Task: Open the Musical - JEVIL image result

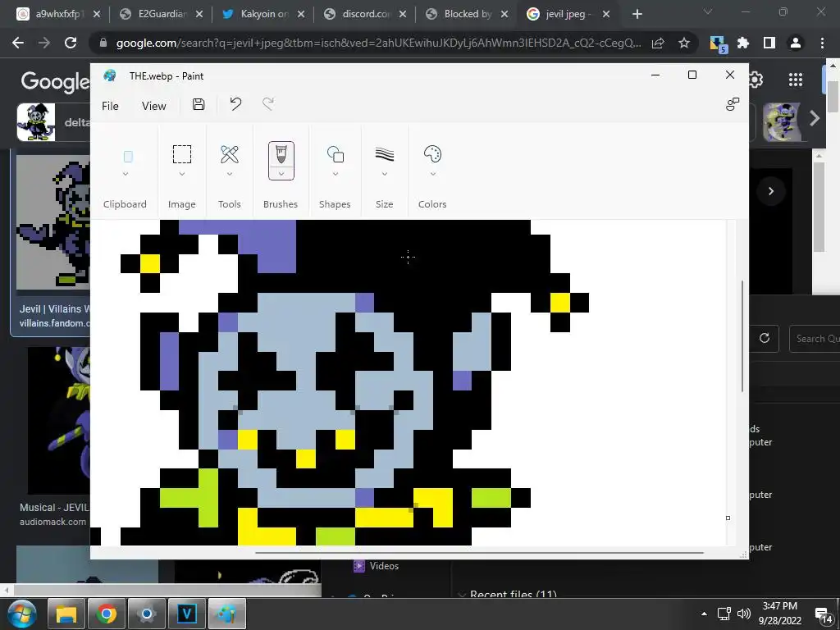Action: click(x=59, y=421)
